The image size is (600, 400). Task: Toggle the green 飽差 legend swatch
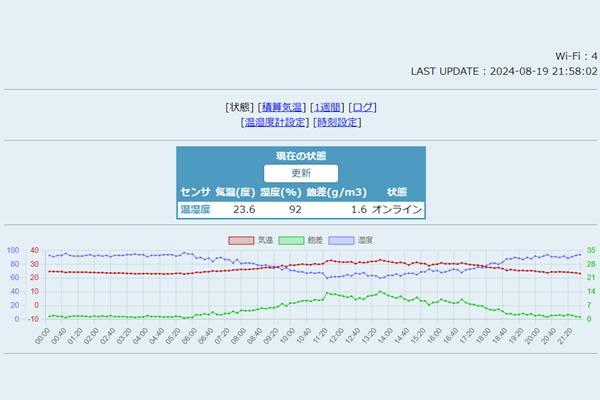292,241
